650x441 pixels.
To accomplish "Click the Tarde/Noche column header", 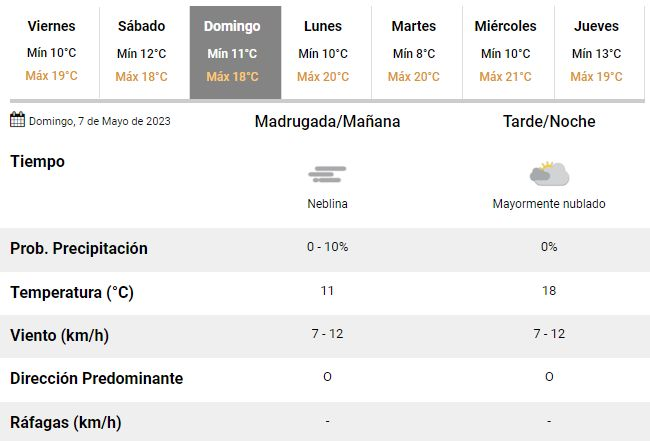I will point(549,122).
